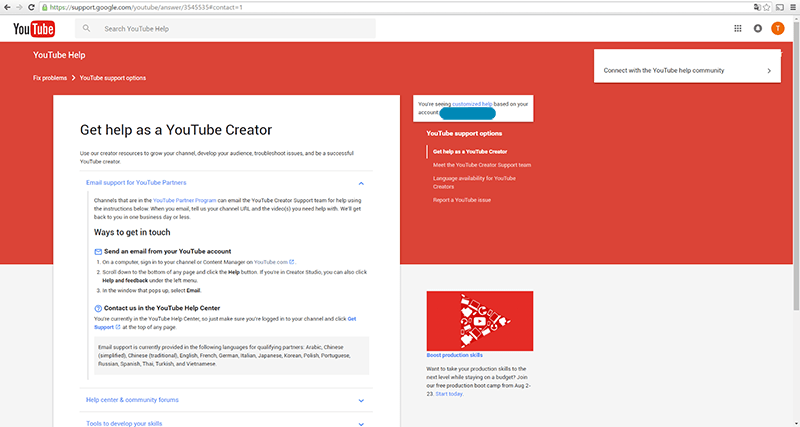Screen dimensions: 800x427
Task: Expand Tools to develop your skills section
Action: [x=361, y=423]
